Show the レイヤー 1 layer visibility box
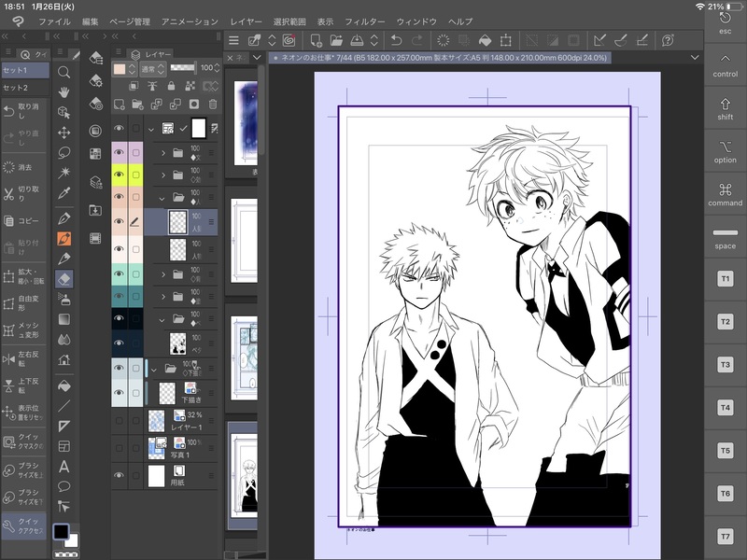This screenshot has height=560, width=747. [120, 421]
